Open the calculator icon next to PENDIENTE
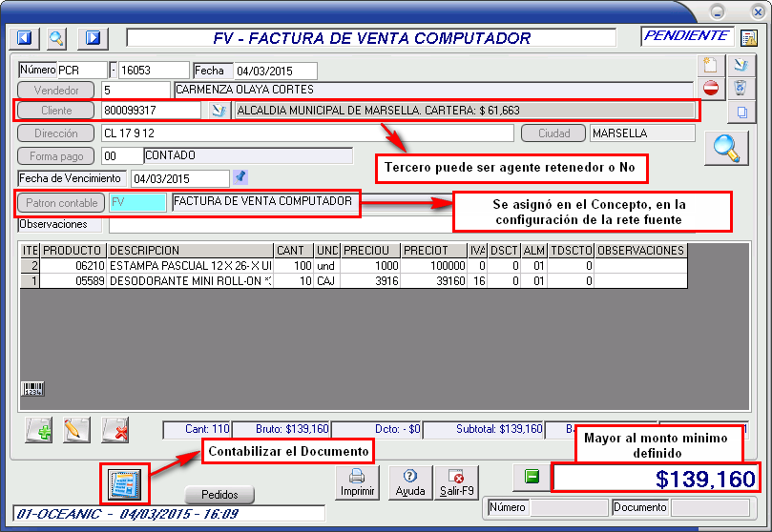The width and height of the screenshot is (772, 532). pos(749,38)
